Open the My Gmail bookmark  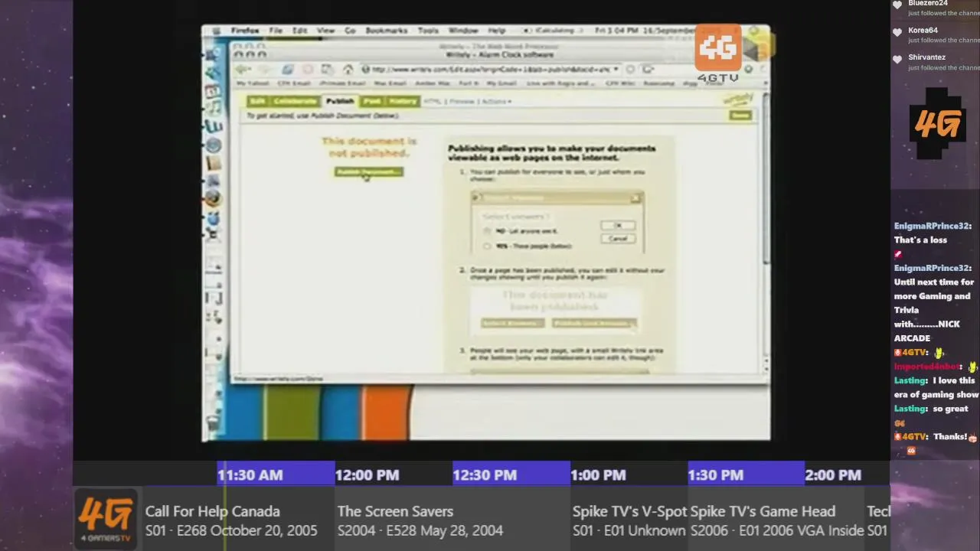(502, 83)
